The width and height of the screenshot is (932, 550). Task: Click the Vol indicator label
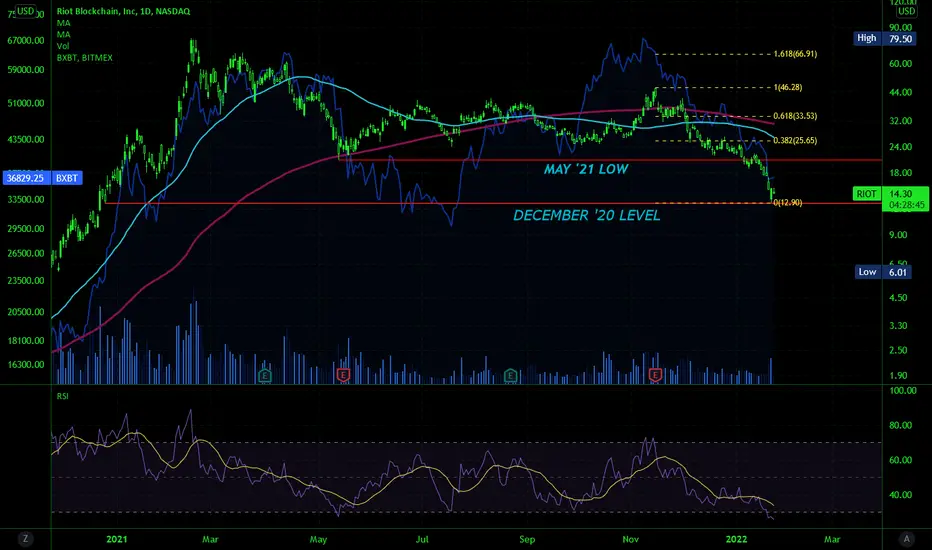click(62, 46)
